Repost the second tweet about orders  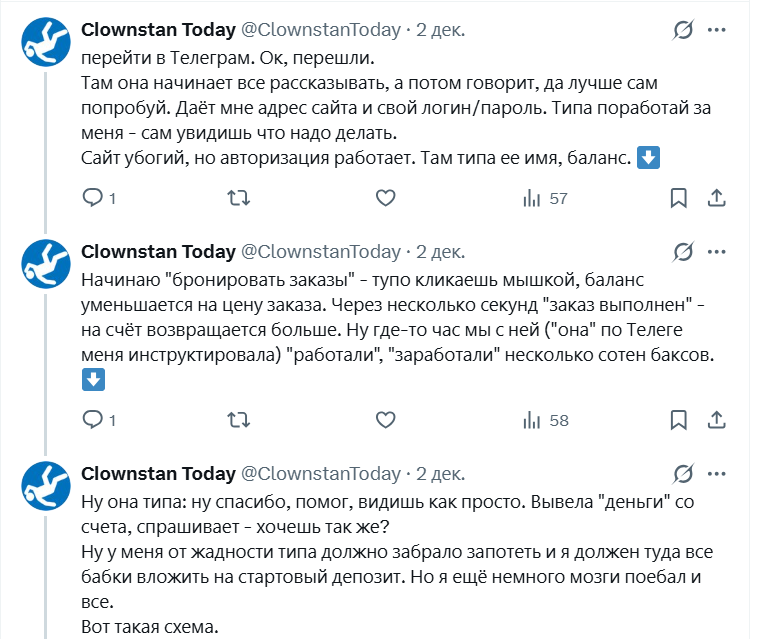240,420
